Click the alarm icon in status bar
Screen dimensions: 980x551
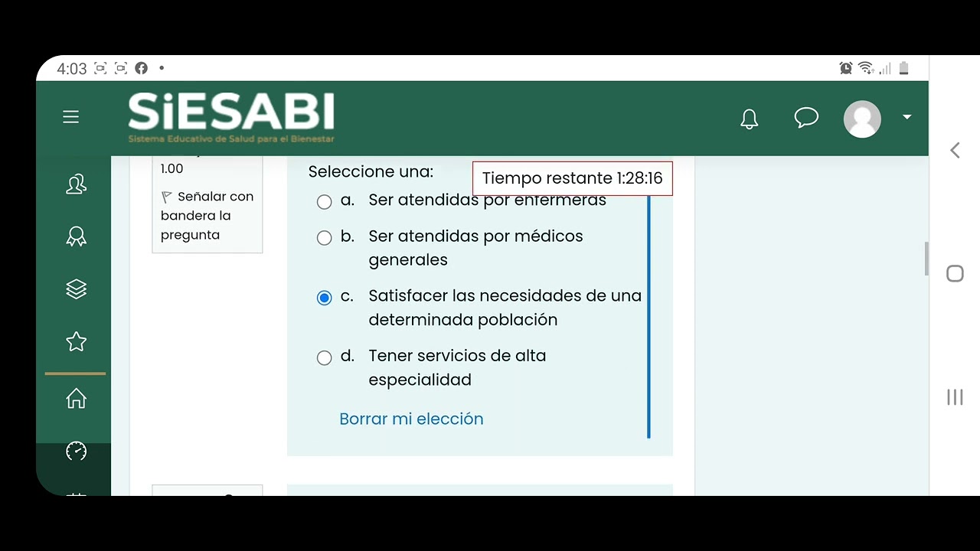[846, 68]
